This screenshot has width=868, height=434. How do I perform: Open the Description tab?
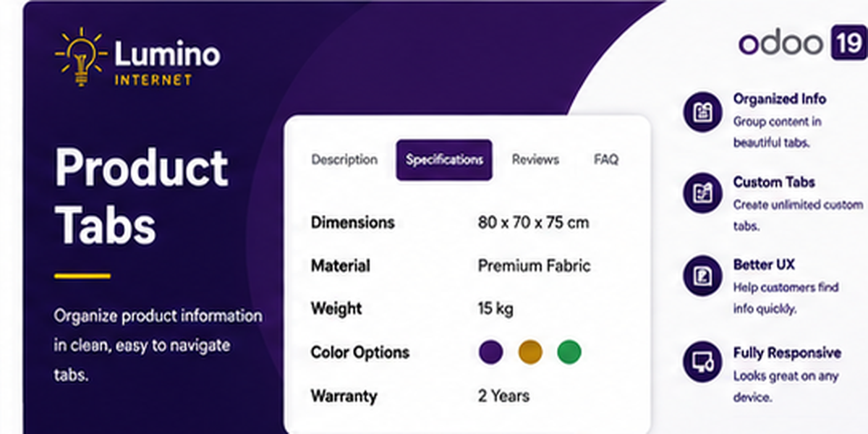(344, 160)
